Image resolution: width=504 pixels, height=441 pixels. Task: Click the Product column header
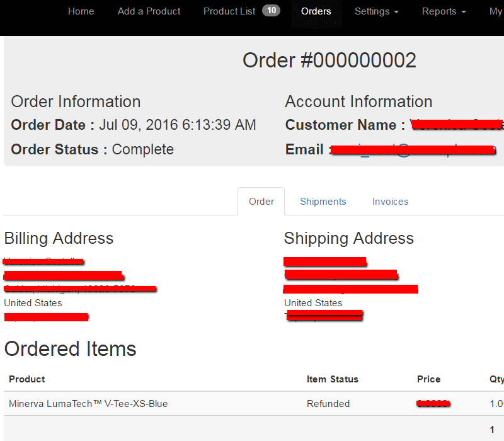click(x=27, y=379)
